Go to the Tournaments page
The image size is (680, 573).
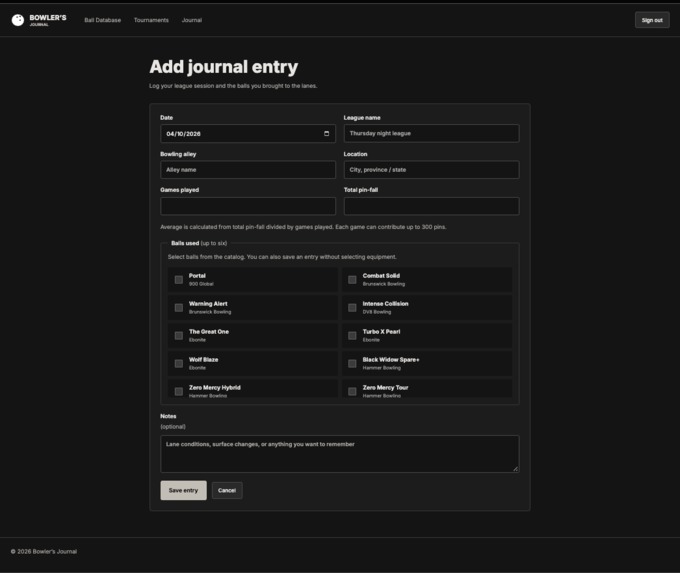click(x=151, y=20)
